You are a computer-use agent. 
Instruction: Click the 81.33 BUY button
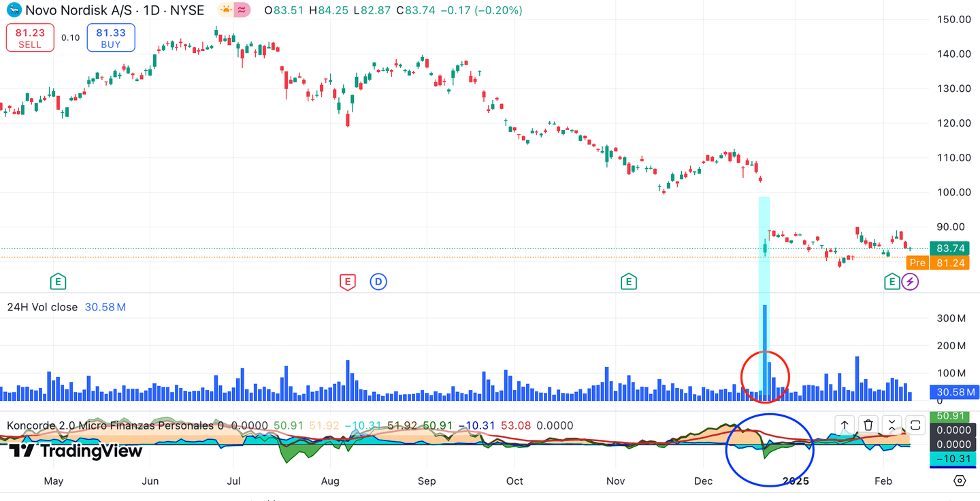tap(110, 37)
